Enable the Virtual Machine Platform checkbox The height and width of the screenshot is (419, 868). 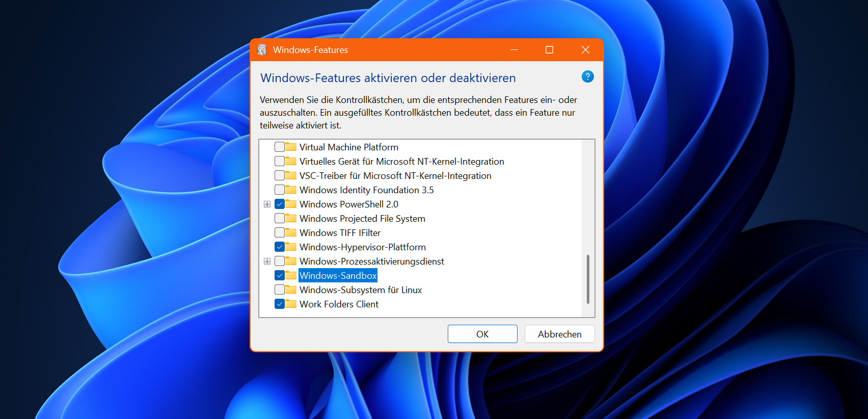[280, 147]
